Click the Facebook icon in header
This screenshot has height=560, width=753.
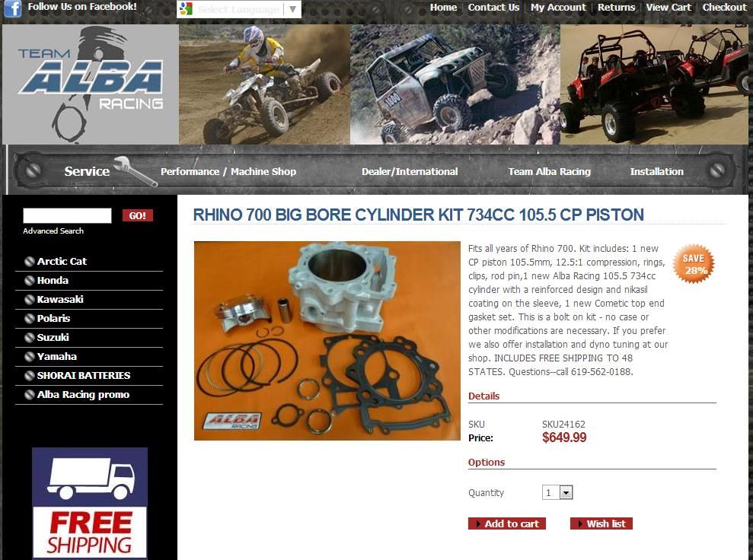coord(12,8)
